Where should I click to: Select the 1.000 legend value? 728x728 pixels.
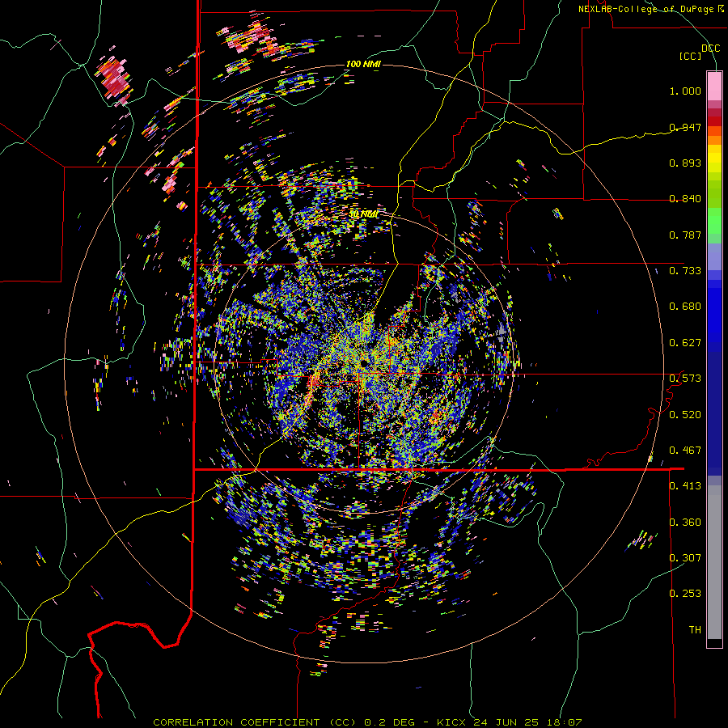point(685,91)
